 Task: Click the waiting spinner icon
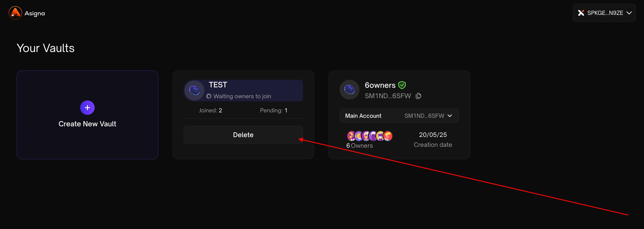(x=209, y=96)
